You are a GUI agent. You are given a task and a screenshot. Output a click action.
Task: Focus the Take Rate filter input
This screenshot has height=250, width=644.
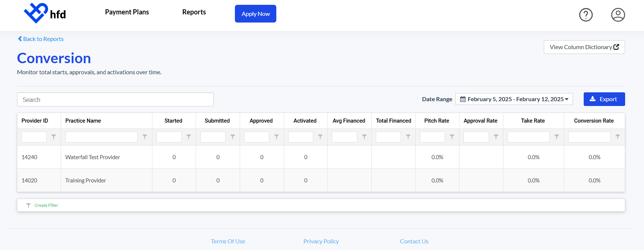point(529,137)
